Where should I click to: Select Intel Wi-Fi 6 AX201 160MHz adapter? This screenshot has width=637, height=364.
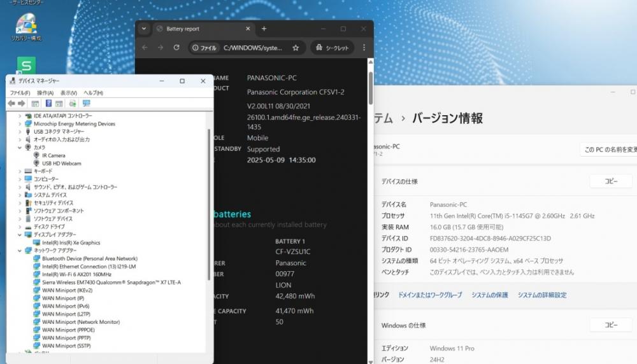point(76,274)
